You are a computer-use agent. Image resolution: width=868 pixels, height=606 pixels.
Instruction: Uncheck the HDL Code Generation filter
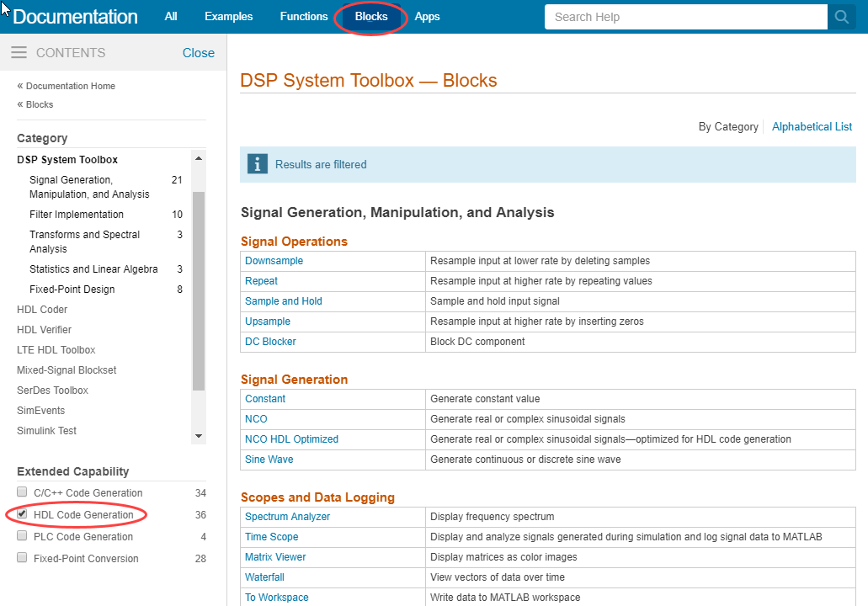point(22,513)
